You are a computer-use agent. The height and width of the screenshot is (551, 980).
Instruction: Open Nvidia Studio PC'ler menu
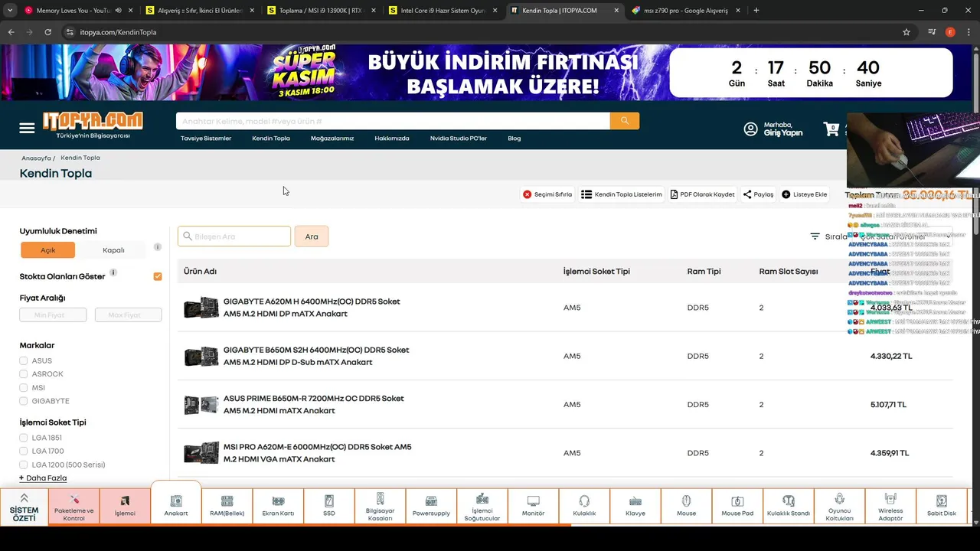pyautogui.click(x=459, y=139)
